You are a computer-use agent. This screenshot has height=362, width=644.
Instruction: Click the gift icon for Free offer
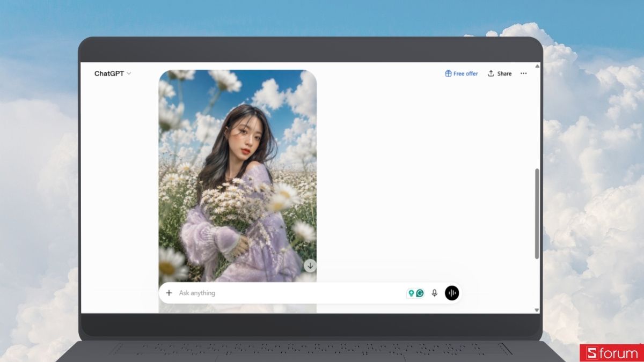pos(448,73)
